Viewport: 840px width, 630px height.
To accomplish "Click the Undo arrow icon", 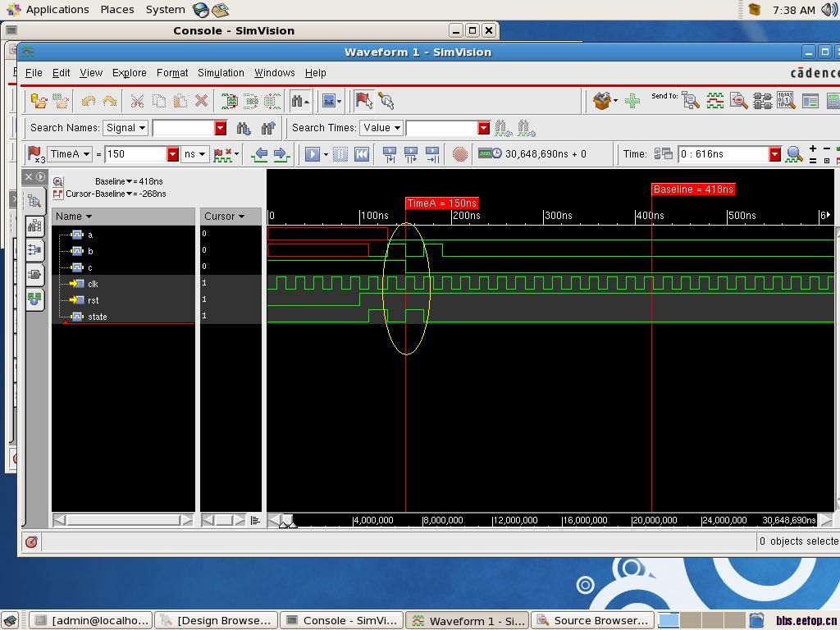I will [89, 101].
